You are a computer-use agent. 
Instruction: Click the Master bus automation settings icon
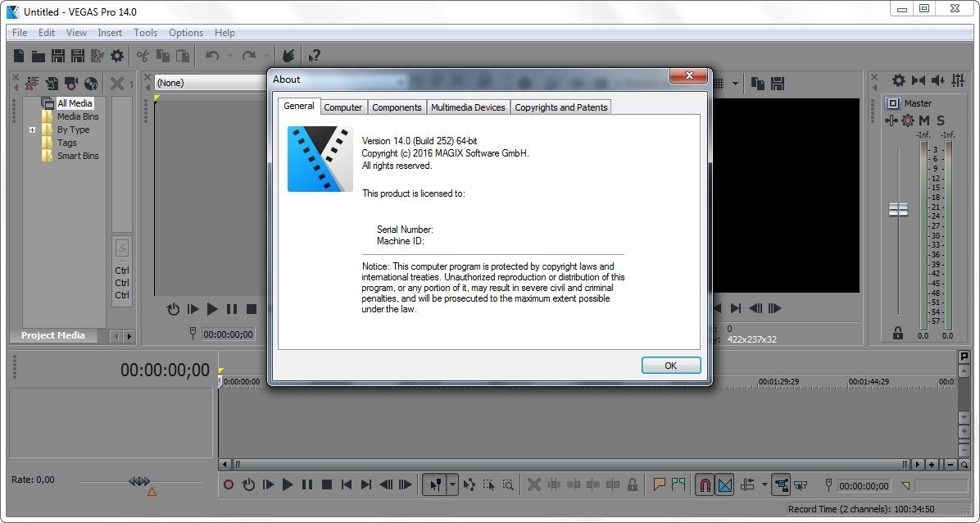908,121
